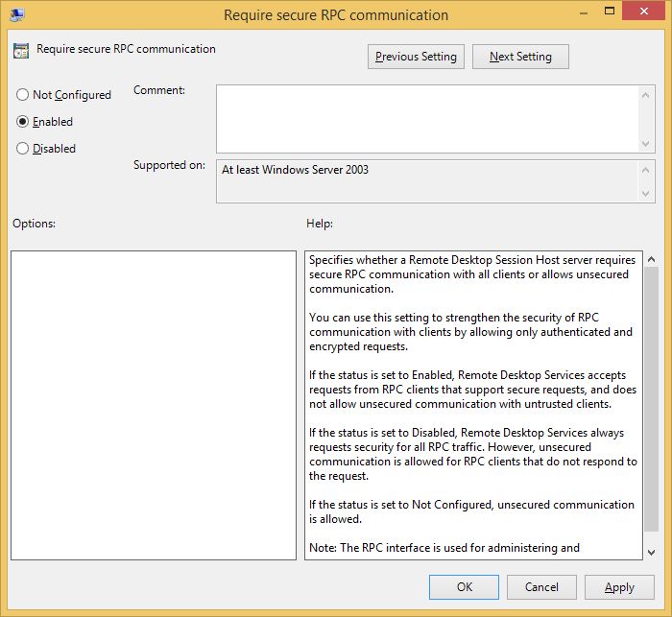Click the Supported on scroll down arrow
The height and width of the screenshot is (617, 672).
(x=646, y=193)
